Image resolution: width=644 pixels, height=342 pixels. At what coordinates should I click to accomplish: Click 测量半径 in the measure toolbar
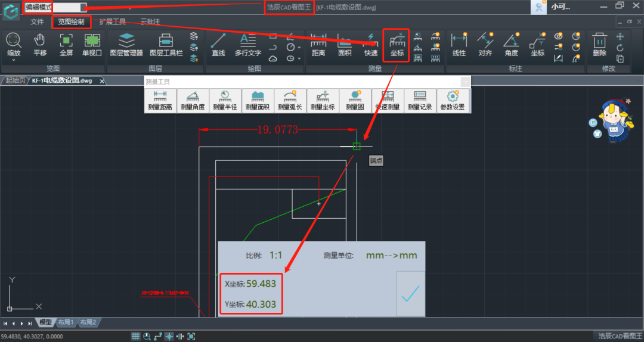click(x=225, y=101)
